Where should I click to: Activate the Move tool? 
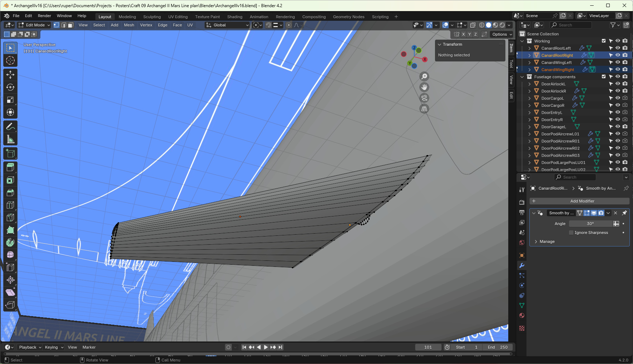(x=10, y=75)
